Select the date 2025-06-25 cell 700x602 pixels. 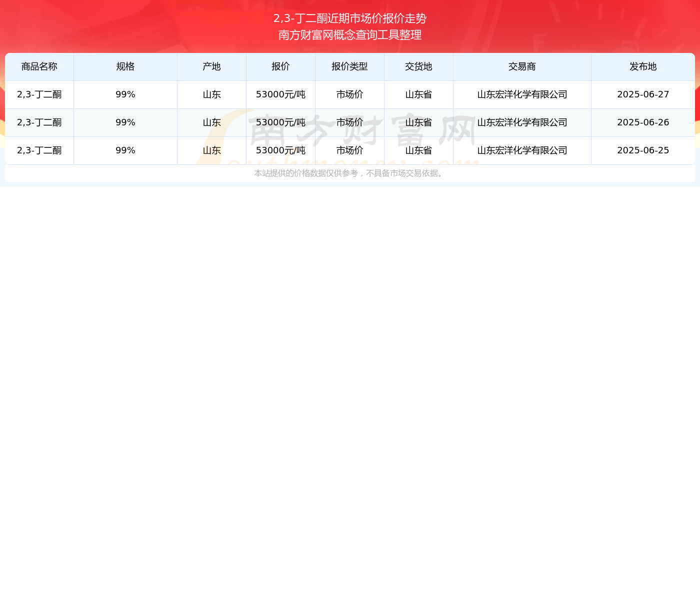pos(643,150)
